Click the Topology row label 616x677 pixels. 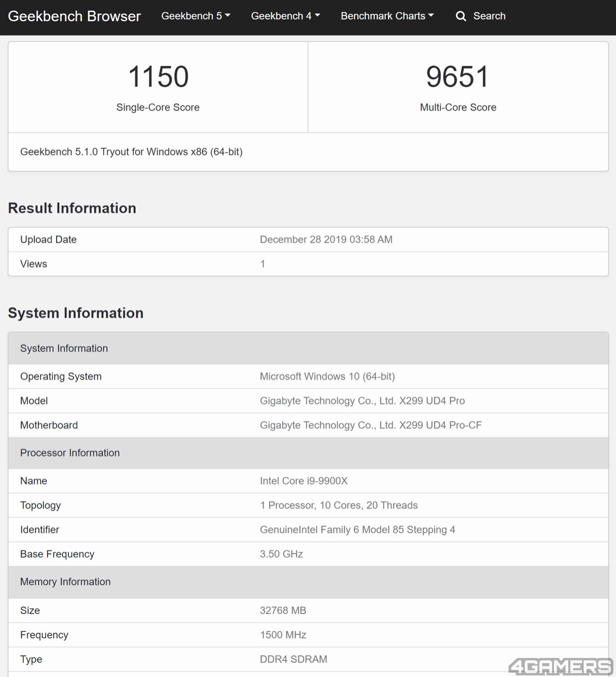[40, 505]
